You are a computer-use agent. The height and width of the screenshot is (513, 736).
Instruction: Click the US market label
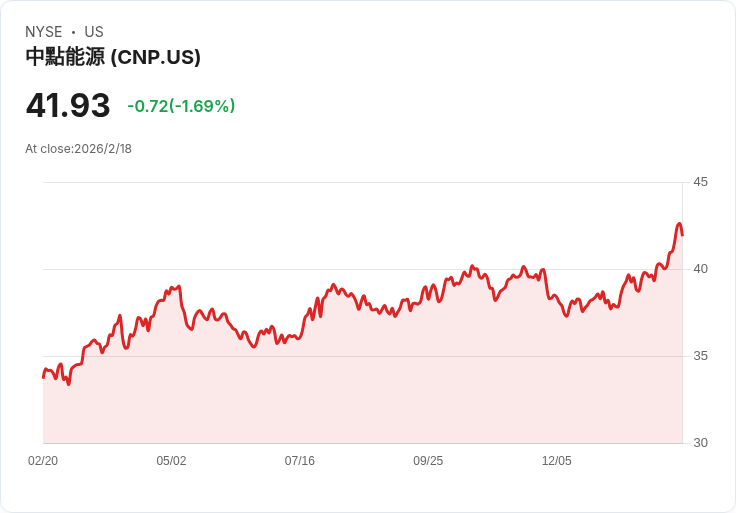pyautogui.click(x=94, y=32)
